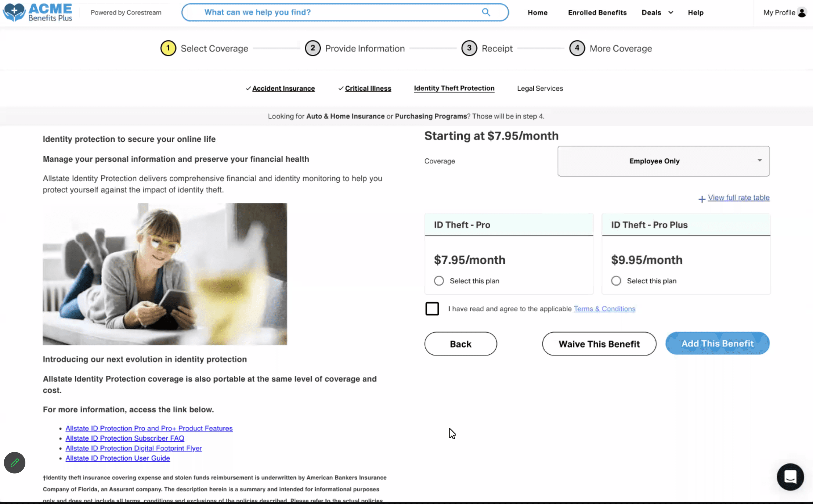The height and width of the screenshot is (504, 813).
Task: Go to Home in the top navigation
Action: [x=537, y=13]
